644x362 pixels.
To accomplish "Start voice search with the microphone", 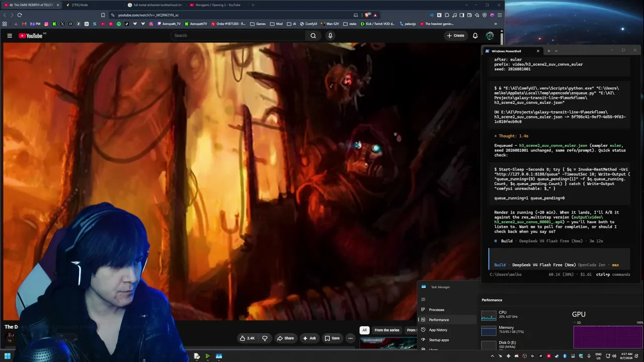I will [x=330, y=36].
